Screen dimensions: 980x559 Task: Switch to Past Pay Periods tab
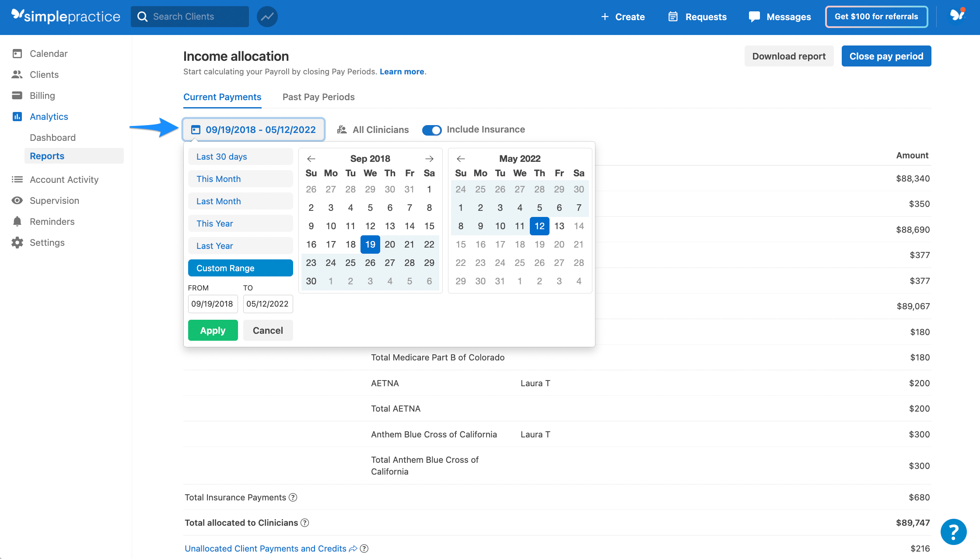point(318,97)
